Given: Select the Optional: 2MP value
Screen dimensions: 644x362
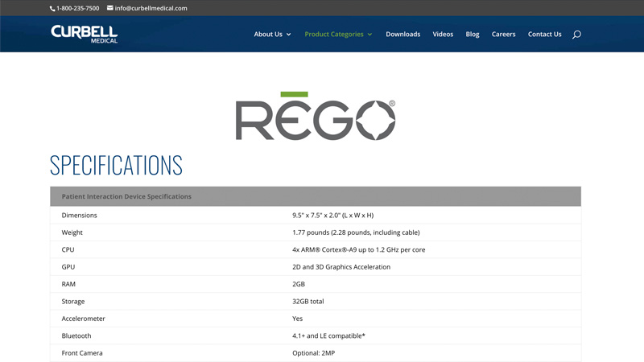Looking at the screenshot, I should tap(313, 353).
